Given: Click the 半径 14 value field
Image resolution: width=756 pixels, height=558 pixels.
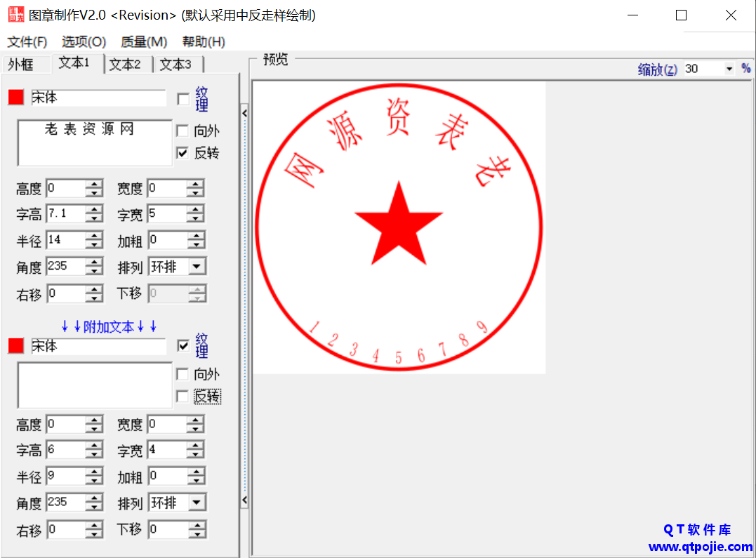Looking at the screenshot, I should click(x=66, y=239).
